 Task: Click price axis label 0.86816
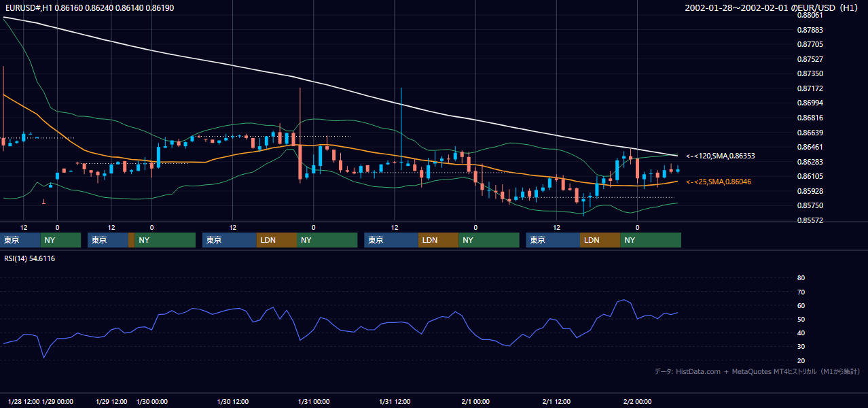tap(810, 118)
